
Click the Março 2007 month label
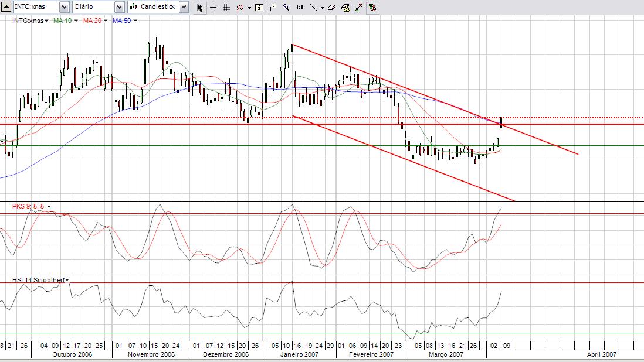coord(446,354)
